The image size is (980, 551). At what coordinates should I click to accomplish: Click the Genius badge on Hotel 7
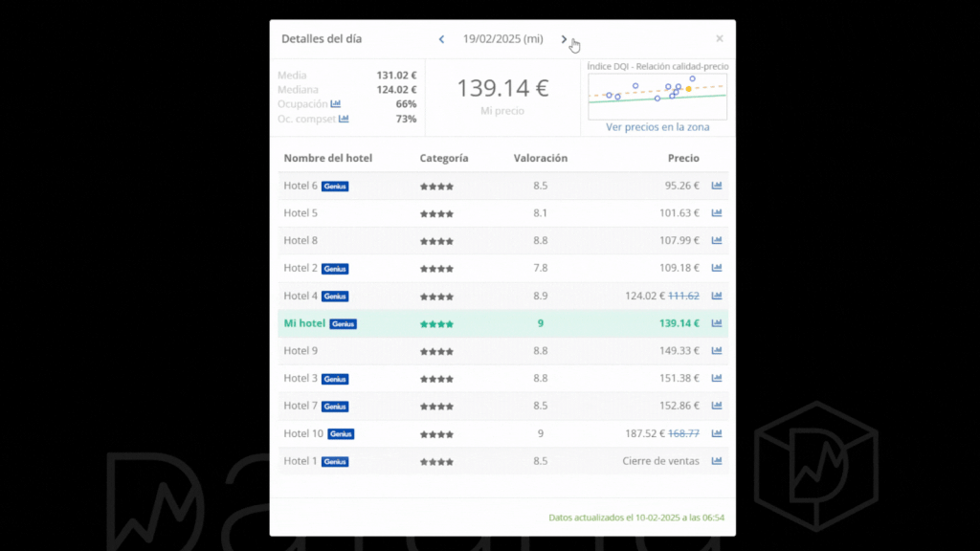[335, 406]
